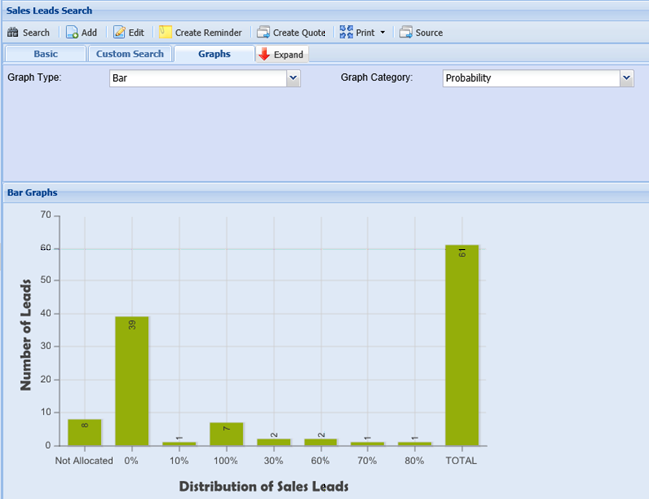650x500 pixels.
Task: Click the Print icon
Action: pos(346,33)
